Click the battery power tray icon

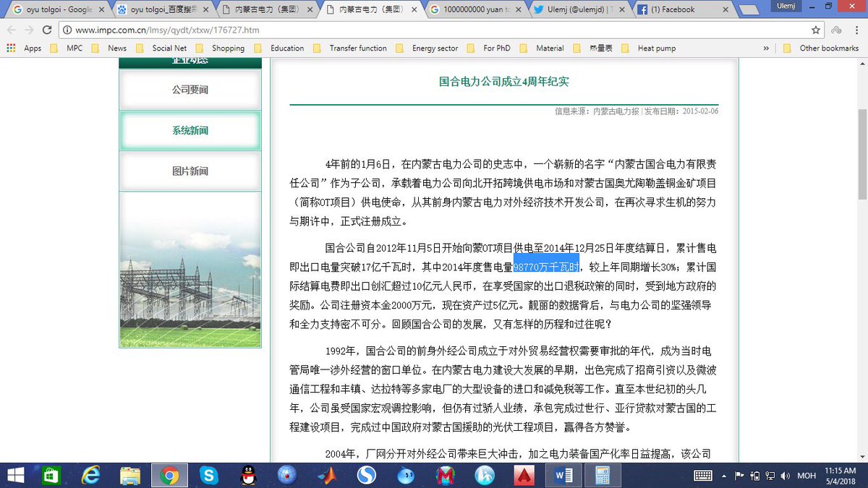tap(754, 475)
